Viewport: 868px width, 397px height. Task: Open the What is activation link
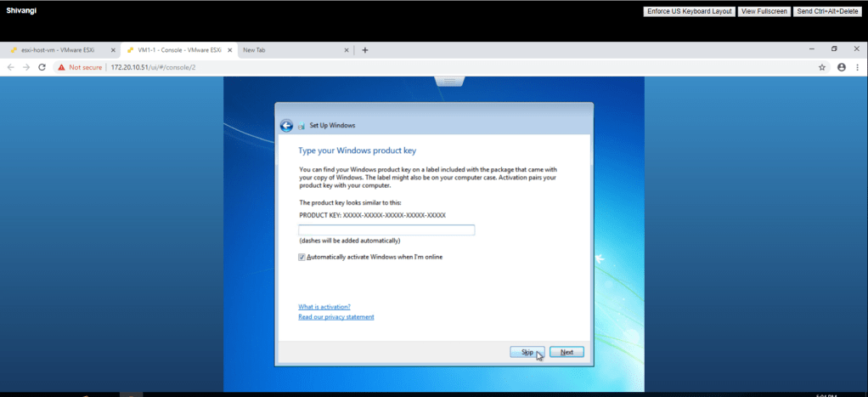point(324,307)
